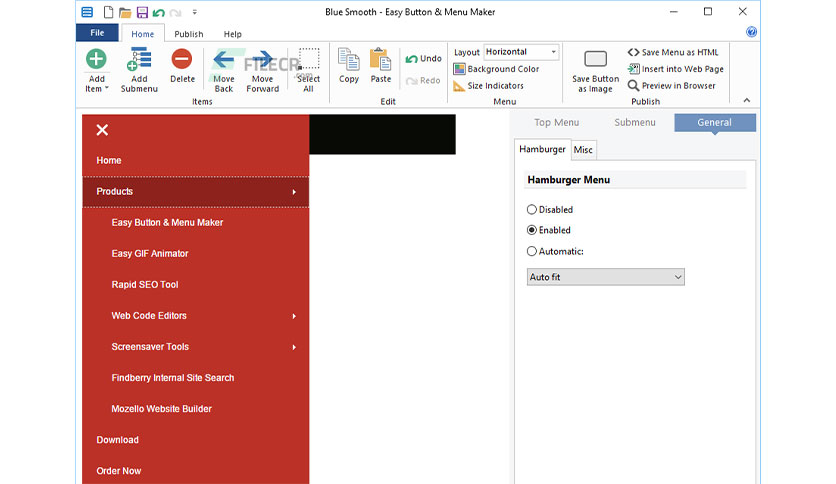This screenshot has width=836, height=484.
Task: Expand the Products menu item arrow
Action: (x=294, y=192)
